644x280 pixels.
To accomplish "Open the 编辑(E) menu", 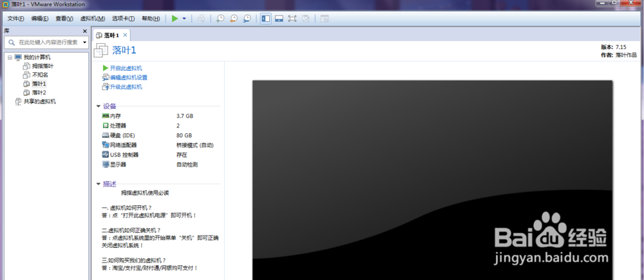I will point(40,19).
